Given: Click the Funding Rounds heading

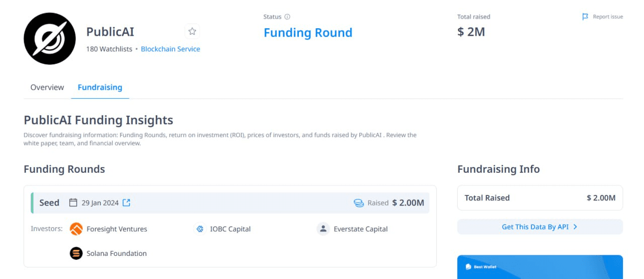Looking at the screenshot, I should (64, 169).
